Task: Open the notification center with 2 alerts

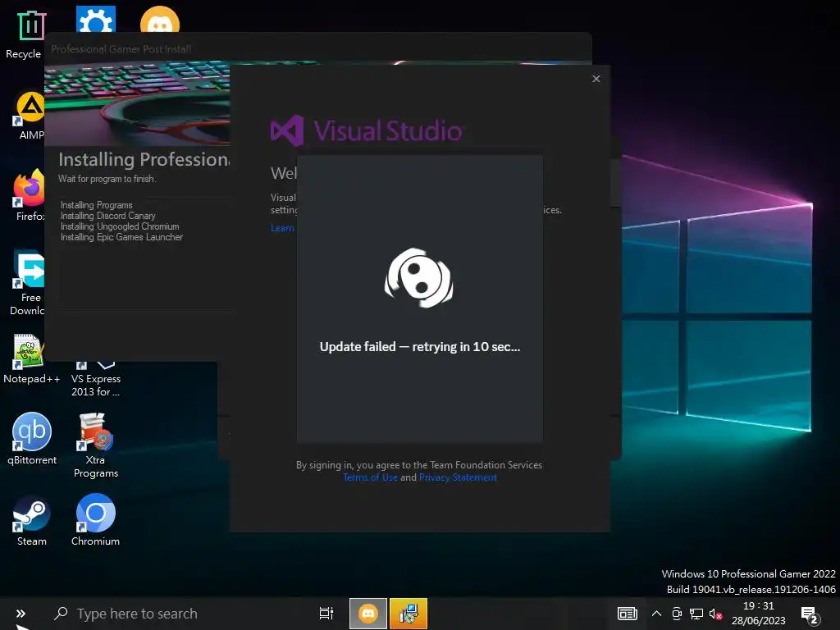Action: 810,615
